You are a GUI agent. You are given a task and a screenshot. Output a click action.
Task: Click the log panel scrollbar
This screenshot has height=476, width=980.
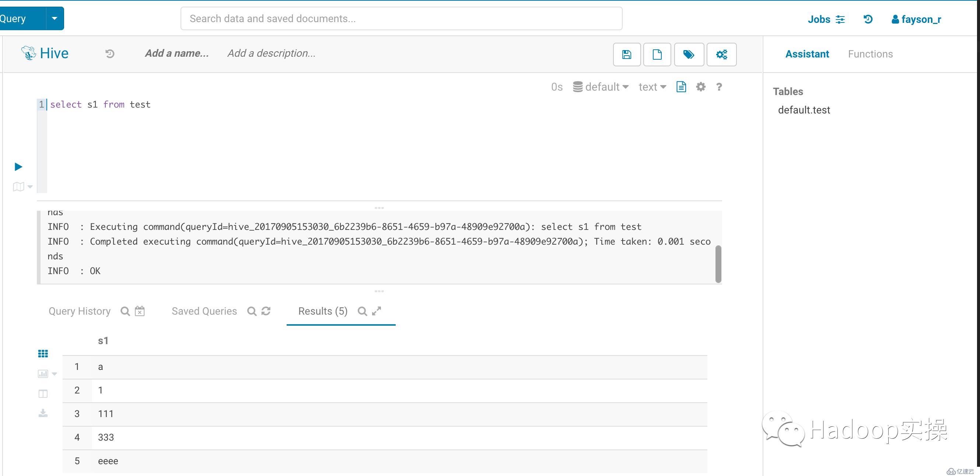718,264
